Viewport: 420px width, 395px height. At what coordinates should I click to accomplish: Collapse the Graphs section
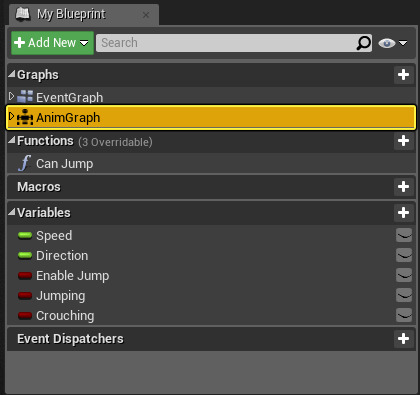tap(12, 74)
